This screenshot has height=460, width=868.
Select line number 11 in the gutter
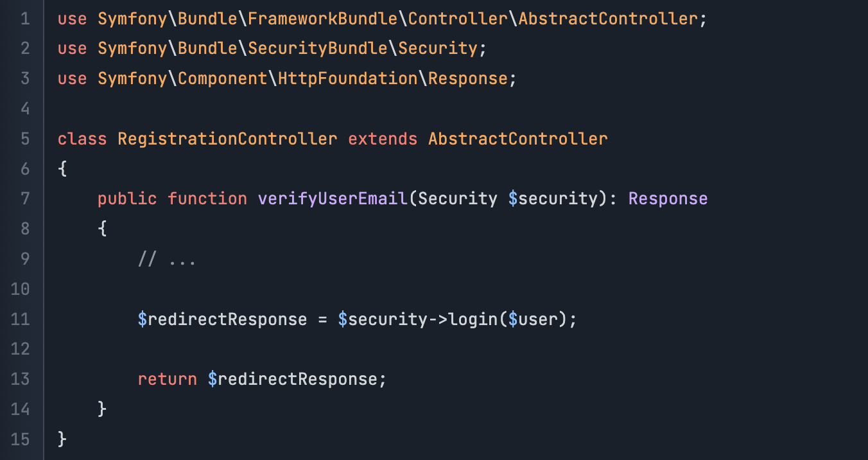pos(21,319)
